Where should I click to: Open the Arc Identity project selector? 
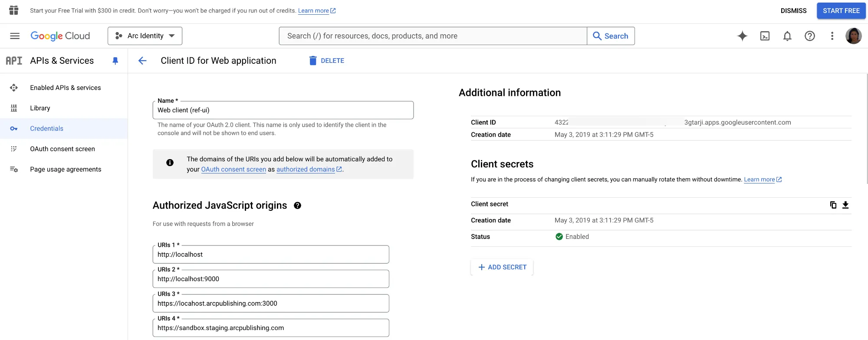tap(145, 36)
